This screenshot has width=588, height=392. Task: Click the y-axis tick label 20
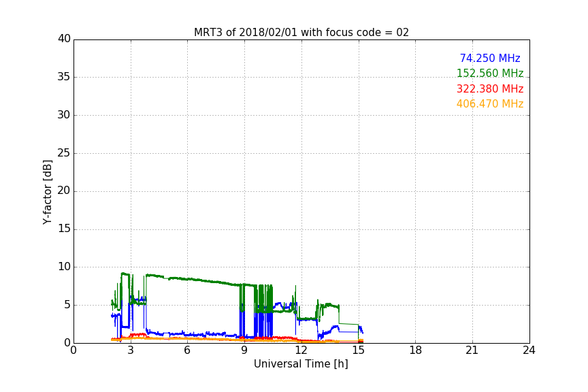tap(64, 191)
